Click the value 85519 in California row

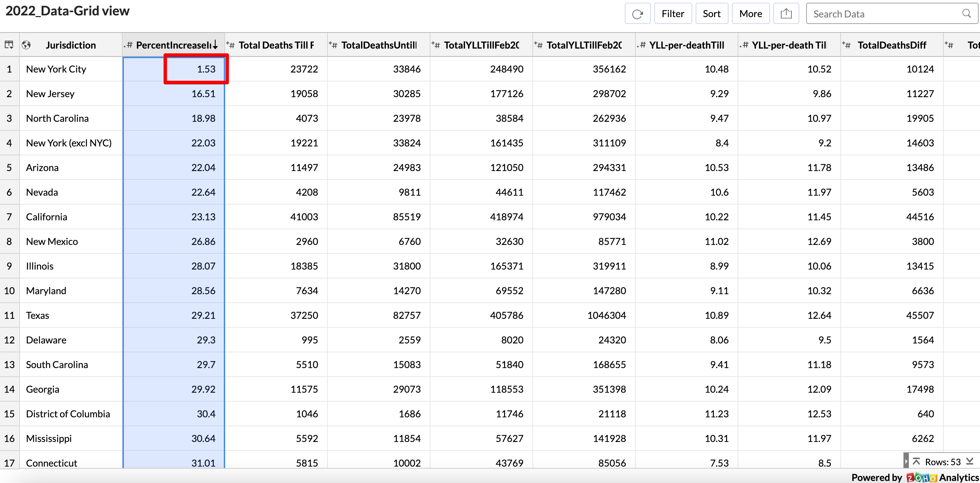point(407,217)
